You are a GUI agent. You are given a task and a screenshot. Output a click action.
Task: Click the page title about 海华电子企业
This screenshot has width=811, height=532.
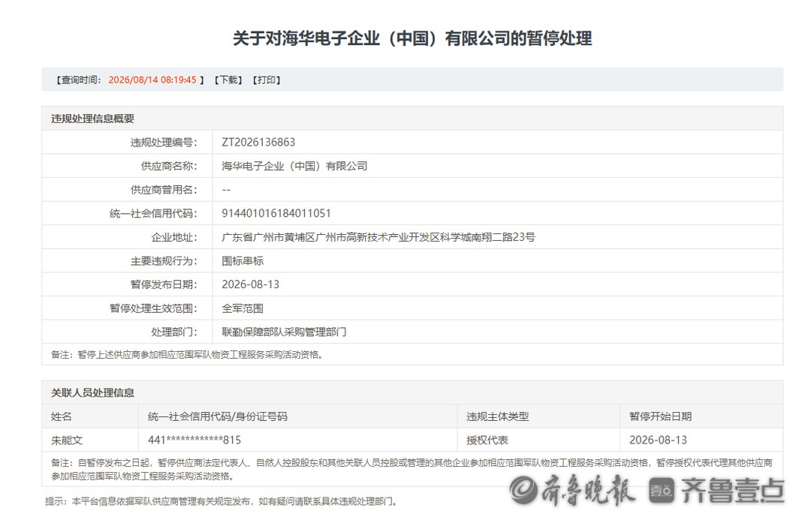412,38
